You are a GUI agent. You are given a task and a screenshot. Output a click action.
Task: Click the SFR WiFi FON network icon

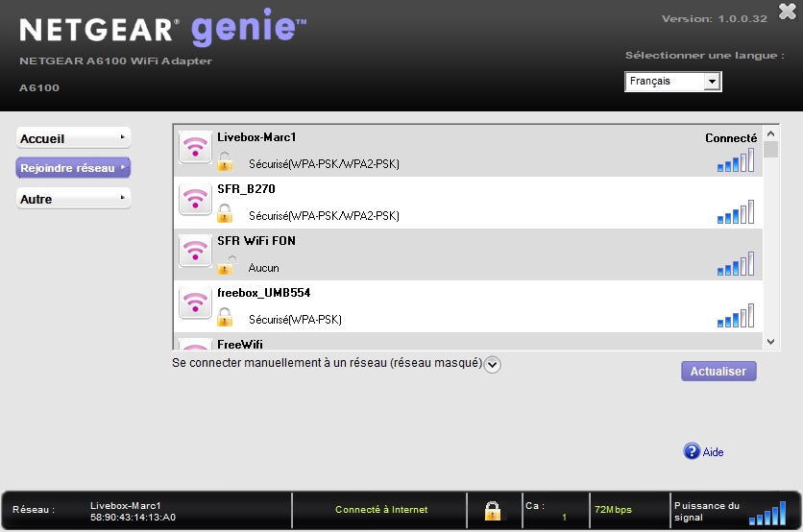(195, 252)
